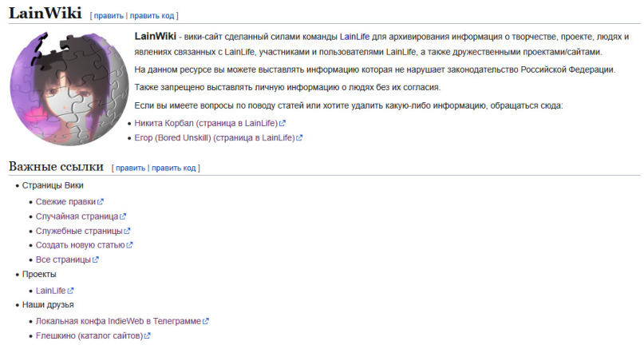Visit Флешкино (каталог сайтов) link
The width and height of the screenshot is (644, 349).
pos(89,335)
